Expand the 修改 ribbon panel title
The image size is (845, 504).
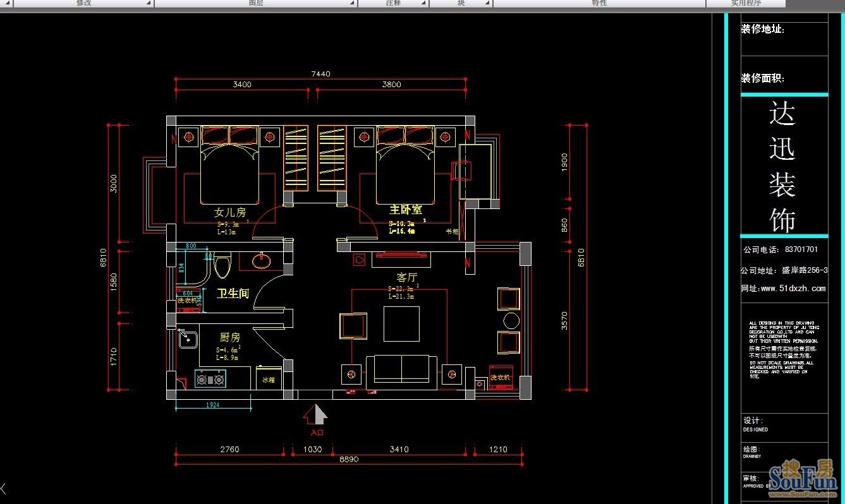pyautogui.click(x=83, y=3)
